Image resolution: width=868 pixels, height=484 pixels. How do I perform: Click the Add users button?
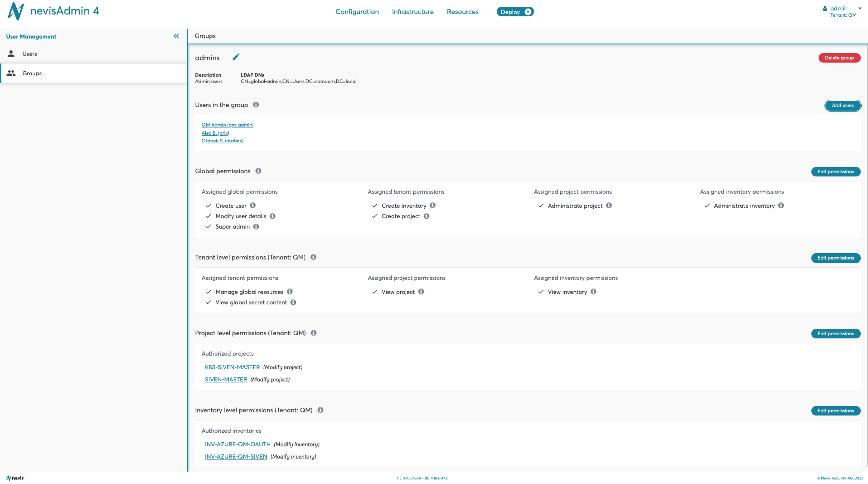coord(843,106)
